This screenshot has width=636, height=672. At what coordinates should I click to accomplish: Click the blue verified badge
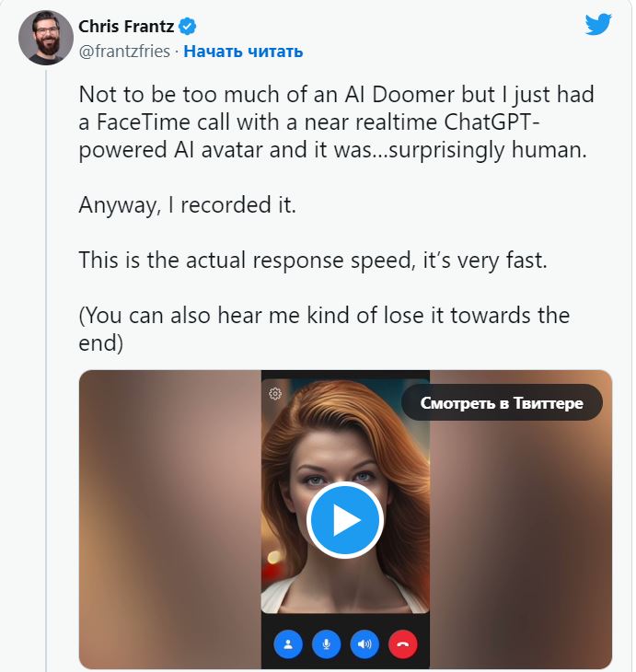(x=188, y=26)
